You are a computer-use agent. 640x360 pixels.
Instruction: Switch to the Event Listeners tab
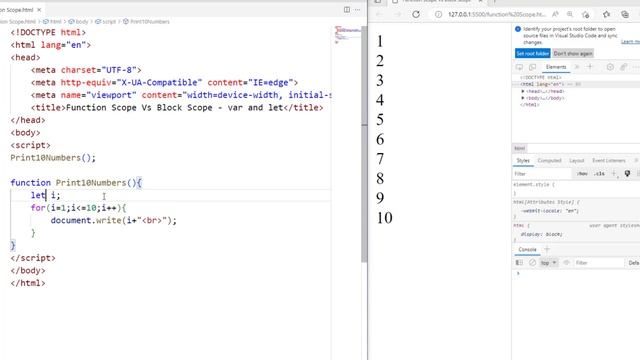[609, 161]
